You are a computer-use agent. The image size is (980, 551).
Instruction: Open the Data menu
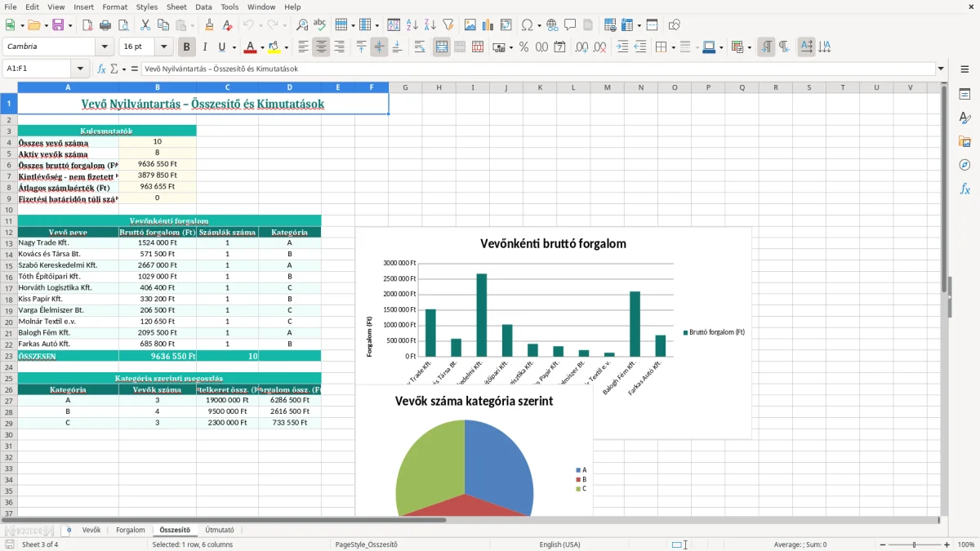[x=203, y=7]
